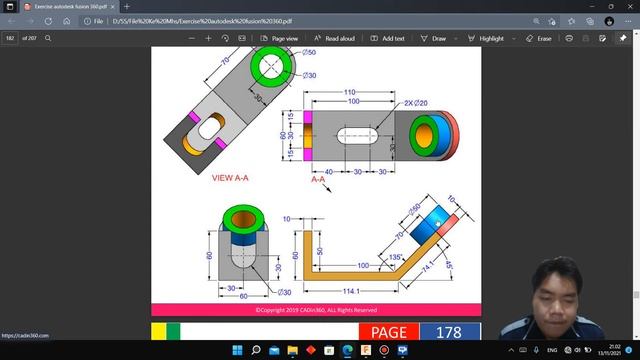Open Windows taskbar search
640x360 pixels.
[x=256, y=350]
